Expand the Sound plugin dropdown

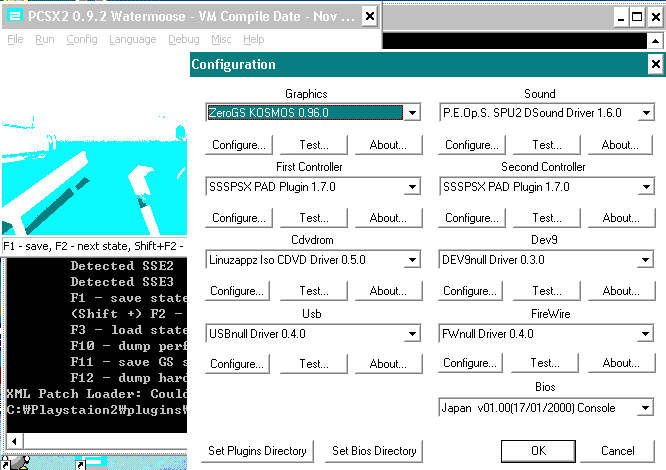pyautogui.click(x=646, y=113)
